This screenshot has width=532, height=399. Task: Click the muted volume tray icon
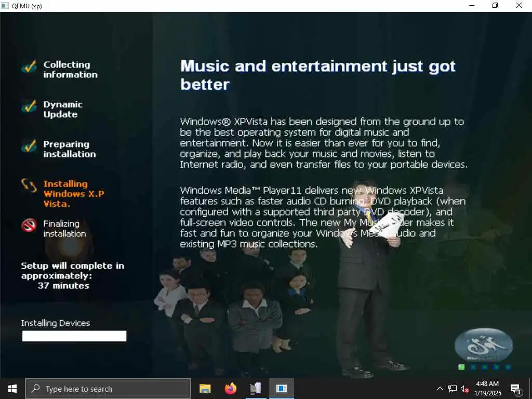[465, 389]
